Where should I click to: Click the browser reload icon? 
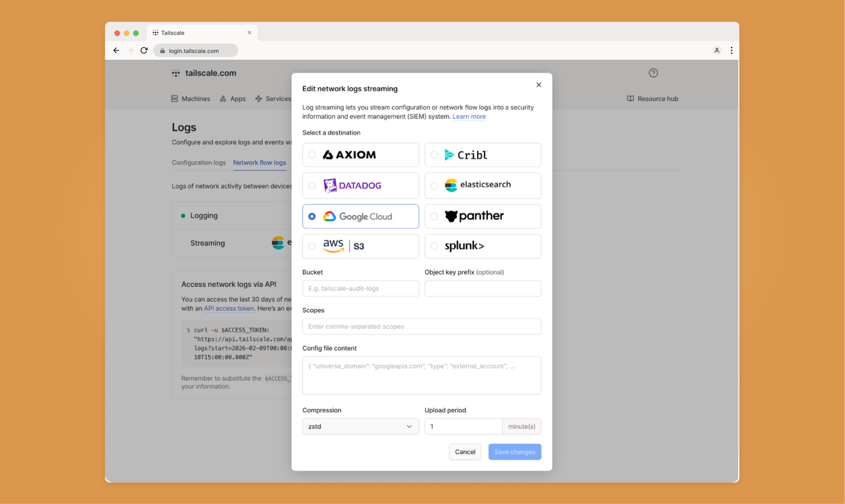tap(144, 51)
